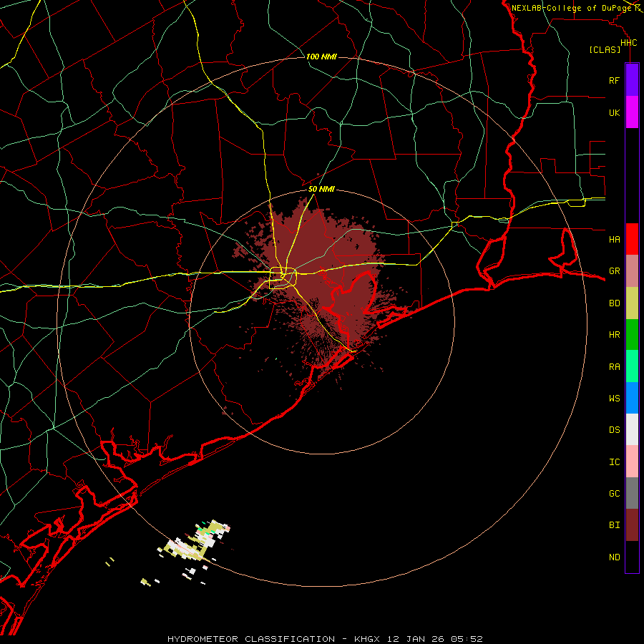Viewport: 644px width, 644px height.
Task: Click the RF legend label
Action: [614, 80]
